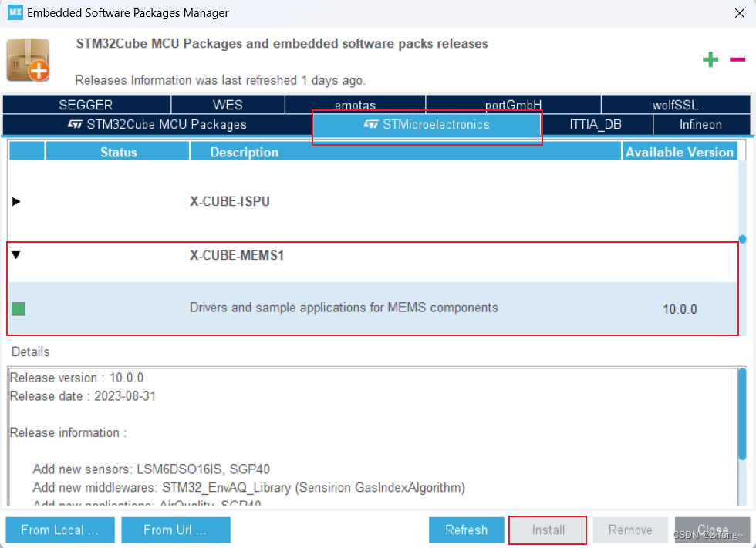756x548 pixels.
Task: Click the Remove button
Action: coord(630,530)
